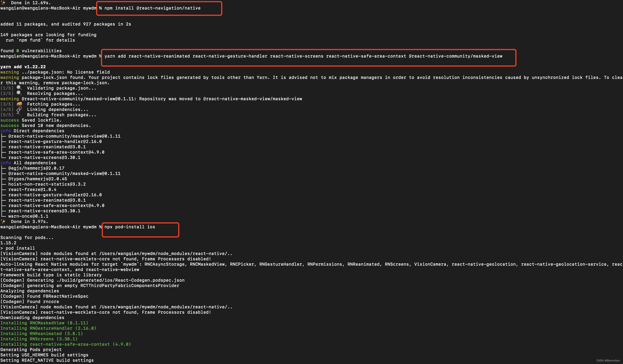623x364 pixels.
Task: Click the '[3/5]' step marker
Action: 7,104
